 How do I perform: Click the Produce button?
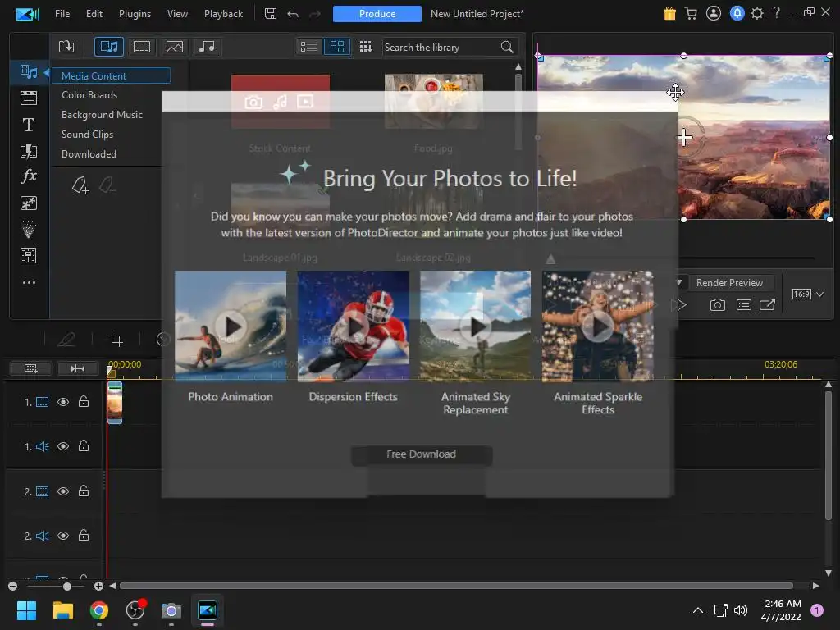pos(377,13)
